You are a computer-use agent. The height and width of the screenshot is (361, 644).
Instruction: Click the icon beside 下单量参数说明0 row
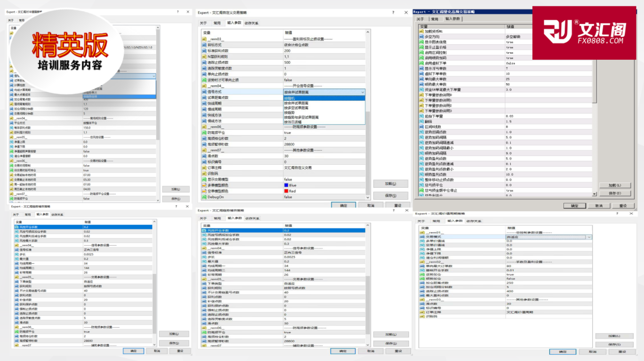tap(421, 95)
